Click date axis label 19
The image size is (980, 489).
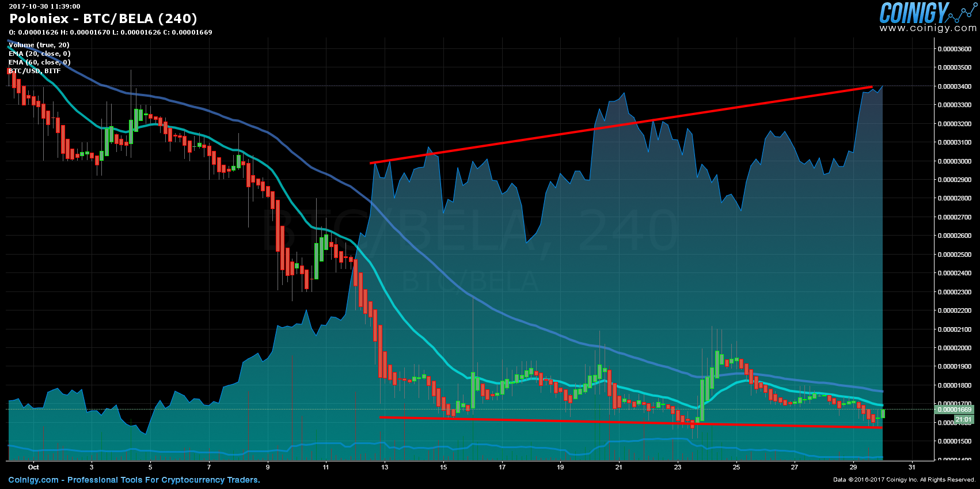(x=560, y=467)
